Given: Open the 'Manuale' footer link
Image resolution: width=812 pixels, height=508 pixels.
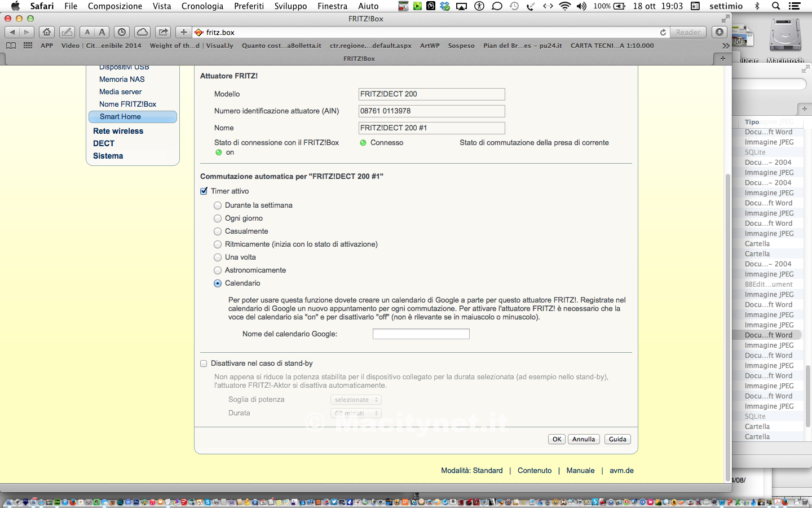Looking at the screenshot, I should point(580,471).
